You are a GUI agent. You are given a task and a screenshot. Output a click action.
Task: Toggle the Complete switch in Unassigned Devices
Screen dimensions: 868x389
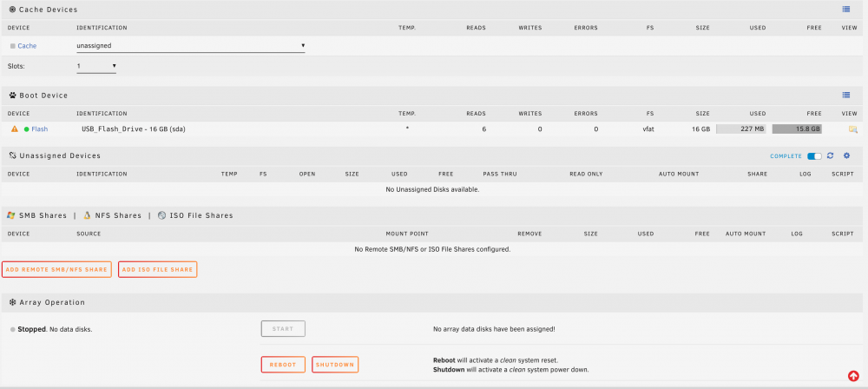point(814,156)
